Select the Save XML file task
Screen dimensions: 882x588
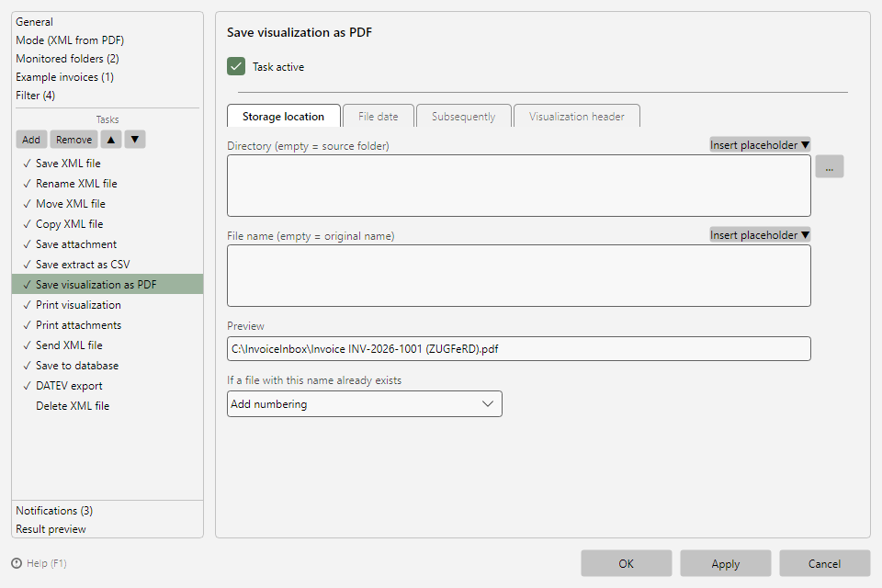pos(107,164)
